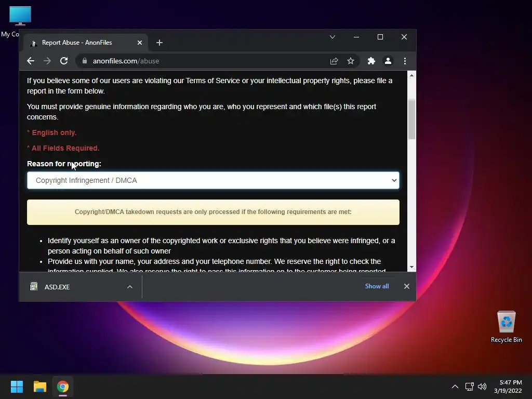Click the ASD.EXE file icon
This screenshot has height=399, width=532.
coord(34,287)
